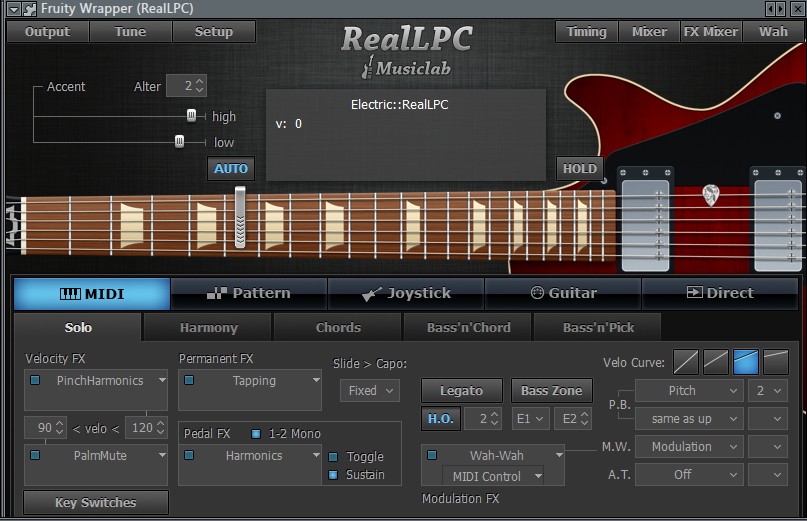The image size is (807, 521).
Task: Select the highlighted third velocity curve
Action: pos(745,362)
